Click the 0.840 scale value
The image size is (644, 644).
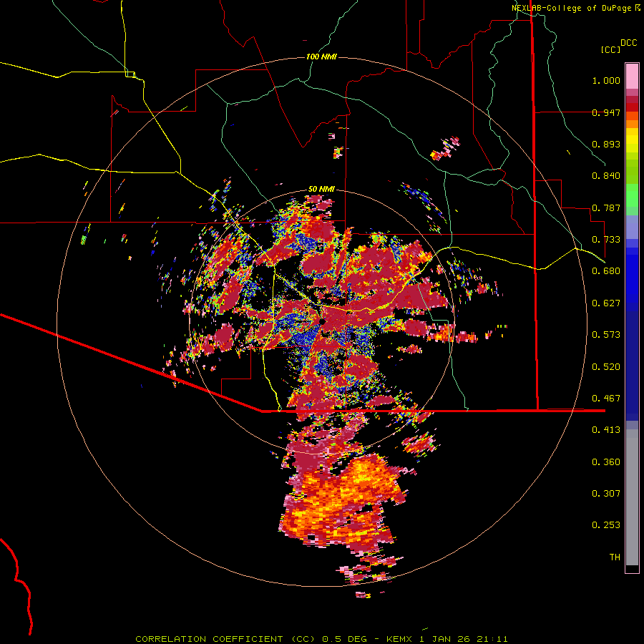[606, 176]
